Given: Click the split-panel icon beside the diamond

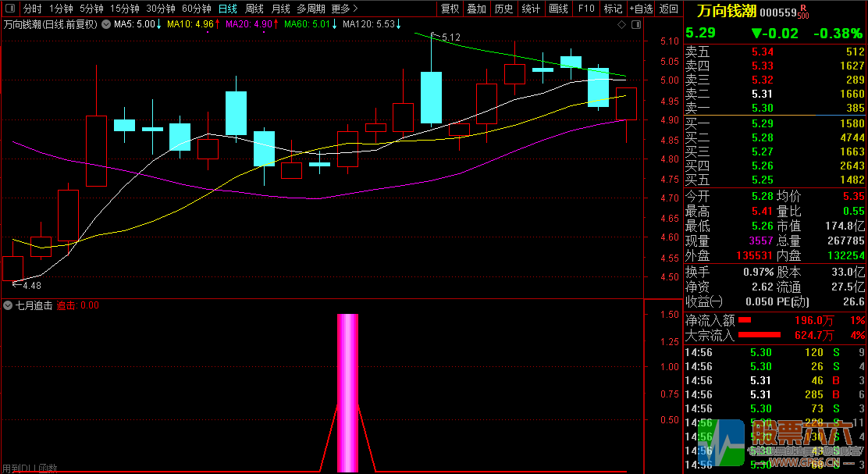Looking at the screenshot, I should [636, 24].
